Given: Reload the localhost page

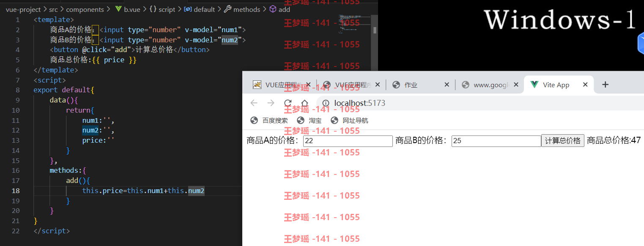Looking at the screenshot, I should tap(288, 103).
